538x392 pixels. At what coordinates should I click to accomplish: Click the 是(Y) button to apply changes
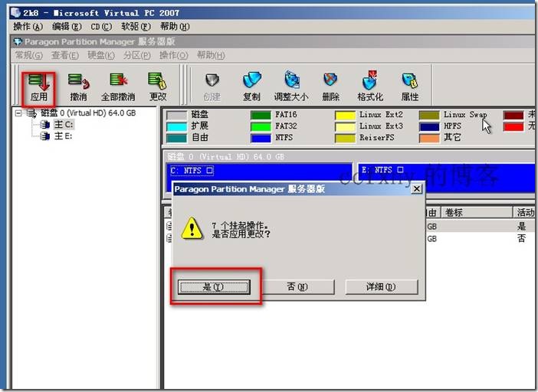(214, 287)
